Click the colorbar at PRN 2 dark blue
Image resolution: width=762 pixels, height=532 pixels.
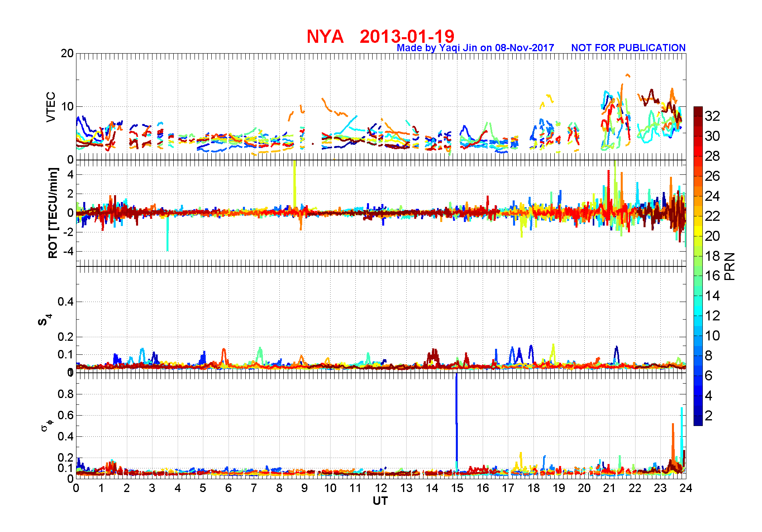[698, 416]
